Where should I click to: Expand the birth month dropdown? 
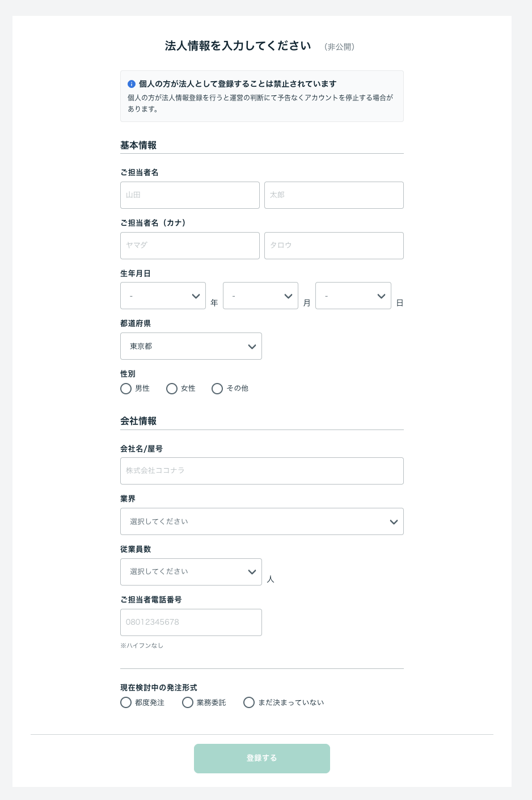[x=260, y=296]
